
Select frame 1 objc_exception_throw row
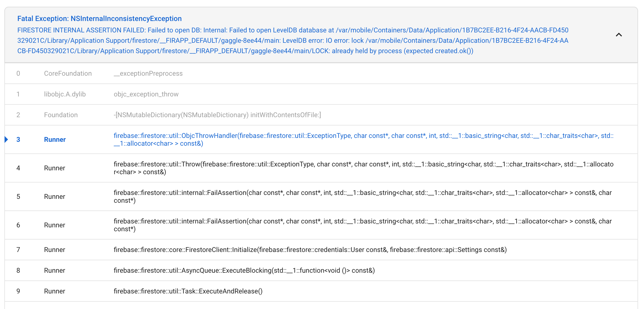[x=146, y=94]
